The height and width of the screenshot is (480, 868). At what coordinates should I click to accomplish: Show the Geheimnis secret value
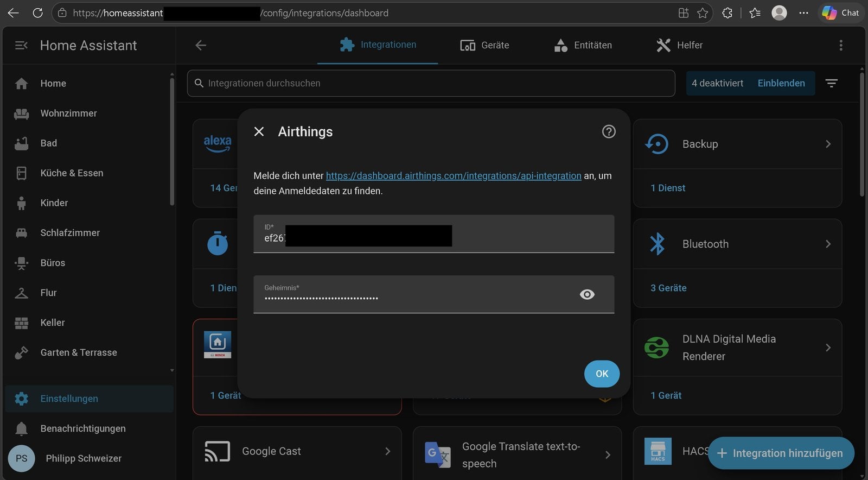[587, 294]
